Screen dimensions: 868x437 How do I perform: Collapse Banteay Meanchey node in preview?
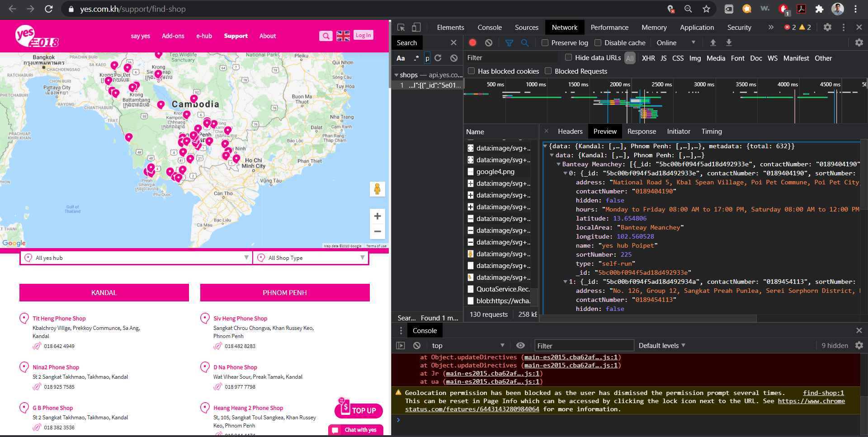[559, 164]
